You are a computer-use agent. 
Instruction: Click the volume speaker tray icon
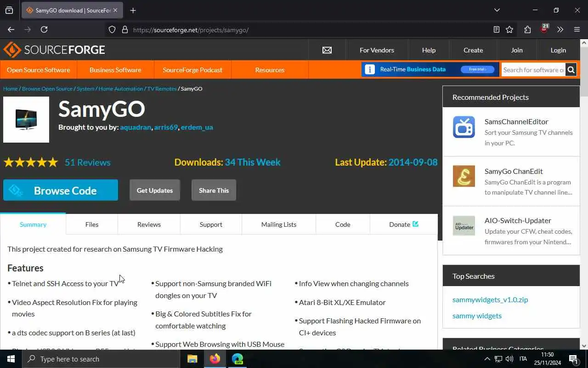pyautogui.click(x=509, y=359)
